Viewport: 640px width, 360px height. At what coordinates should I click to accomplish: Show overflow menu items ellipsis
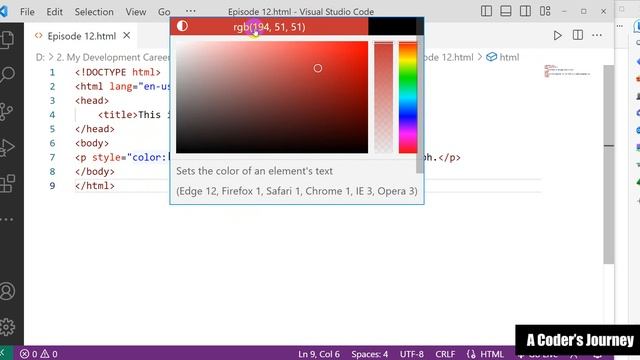[190, 11]
